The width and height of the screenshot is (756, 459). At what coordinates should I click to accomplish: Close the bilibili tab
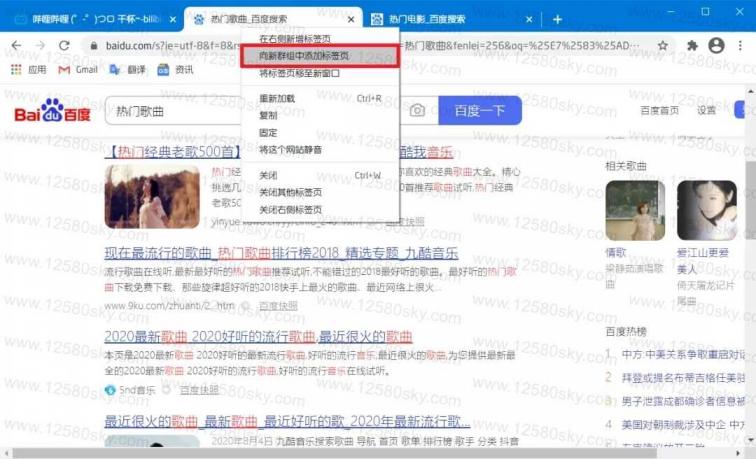click(x=173, y=19)
